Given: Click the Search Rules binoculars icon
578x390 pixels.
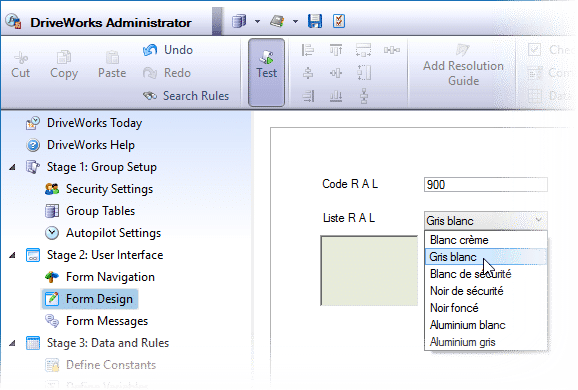Looking at the screenshot, I should click(x=150, y=96).
